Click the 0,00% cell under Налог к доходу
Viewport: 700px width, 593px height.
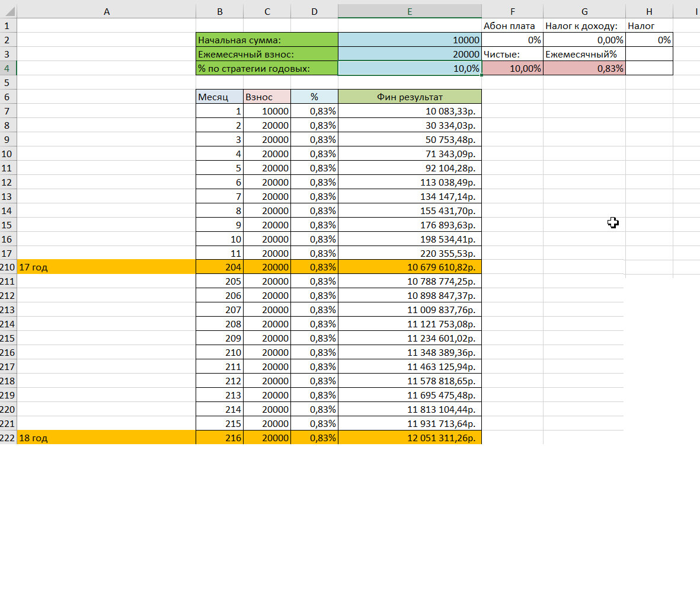(x=584, y=40)
